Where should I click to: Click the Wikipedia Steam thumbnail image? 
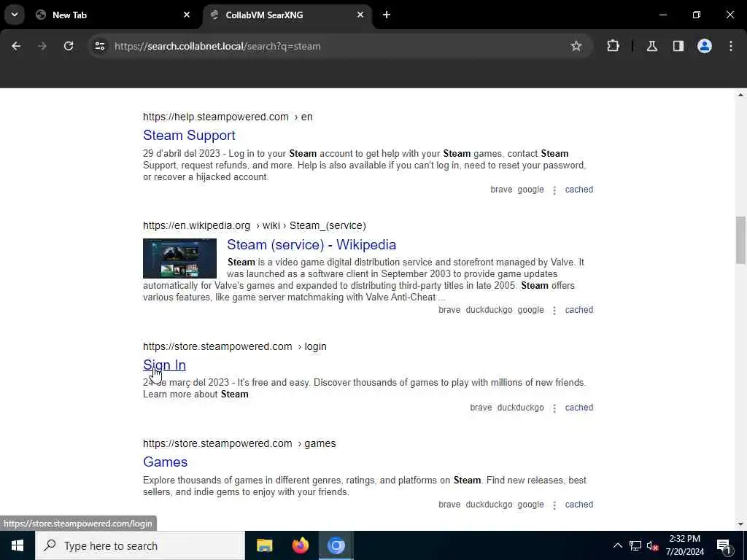coord(179,258)
